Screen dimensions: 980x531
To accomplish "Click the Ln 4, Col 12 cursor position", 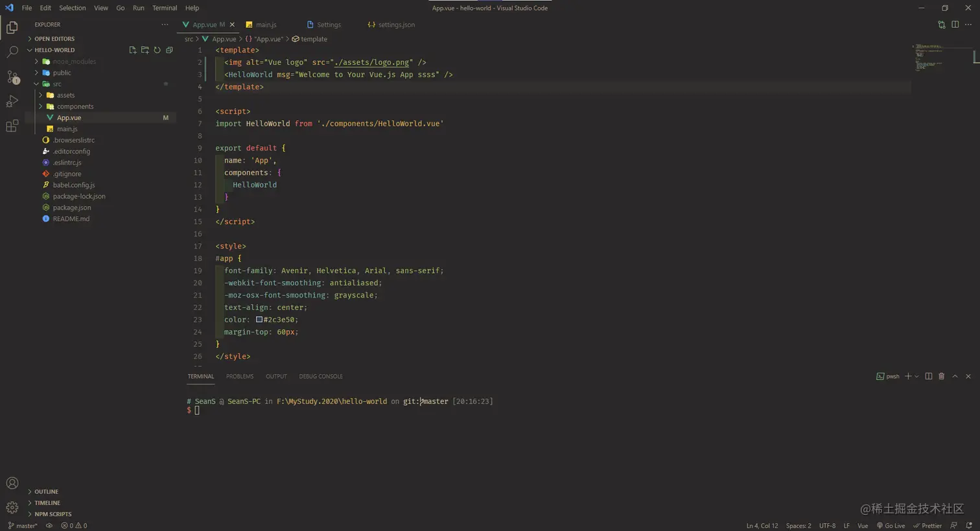I will pyautogui.click(x=762, y=526).
